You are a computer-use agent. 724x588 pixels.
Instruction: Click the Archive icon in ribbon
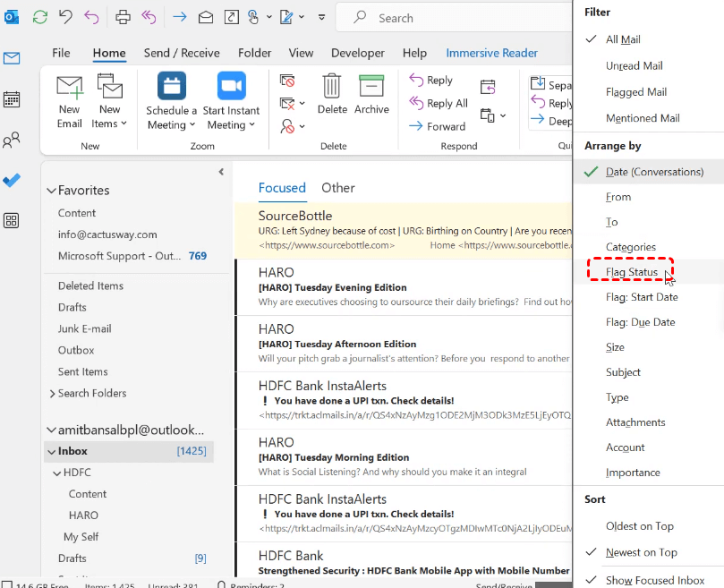click(x=371, y=88)
